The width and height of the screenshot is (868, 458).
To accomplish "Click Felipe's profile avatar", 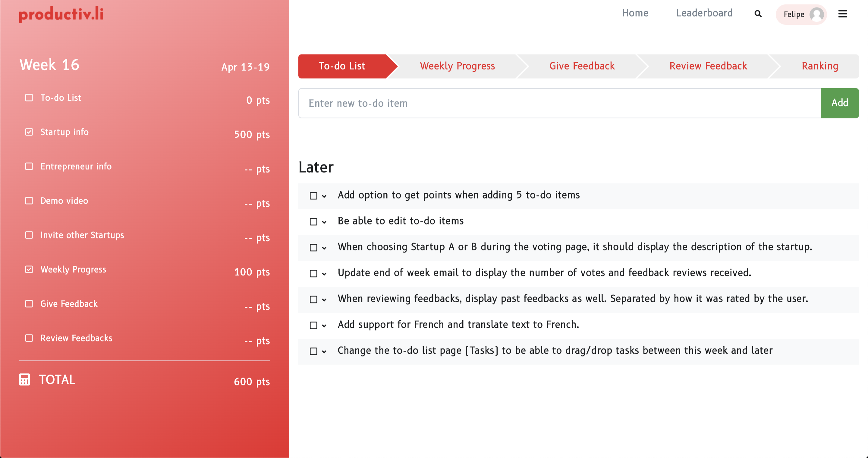I will pyautogui.click(x=817, y=14).
